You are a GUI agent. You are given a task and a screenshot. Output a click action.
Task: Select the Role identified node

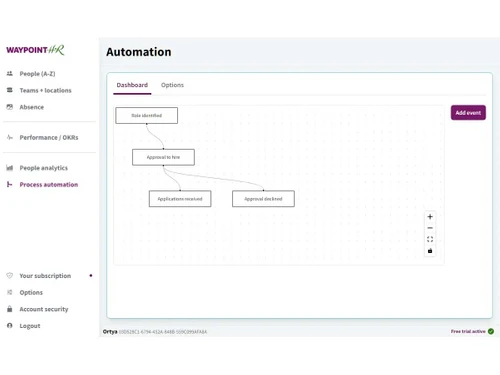click(147, 115)
